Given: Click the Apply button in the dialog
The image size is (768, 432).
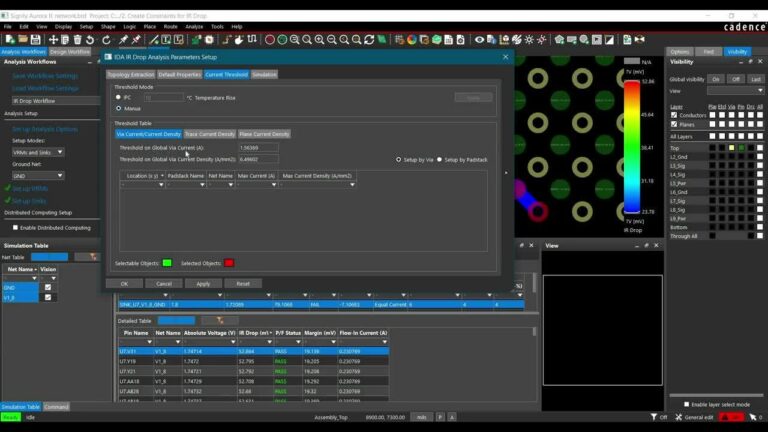Looking at the screenshot, I should tap(203, 284).
